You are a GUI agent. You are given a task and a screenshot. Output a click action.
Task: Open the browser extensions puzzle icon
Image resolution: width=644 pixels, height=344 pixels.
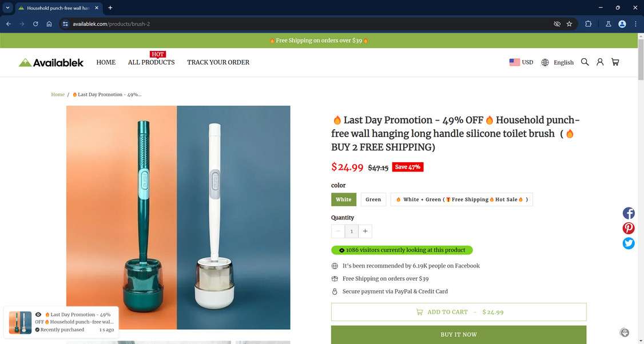click(x=588, y=24)
